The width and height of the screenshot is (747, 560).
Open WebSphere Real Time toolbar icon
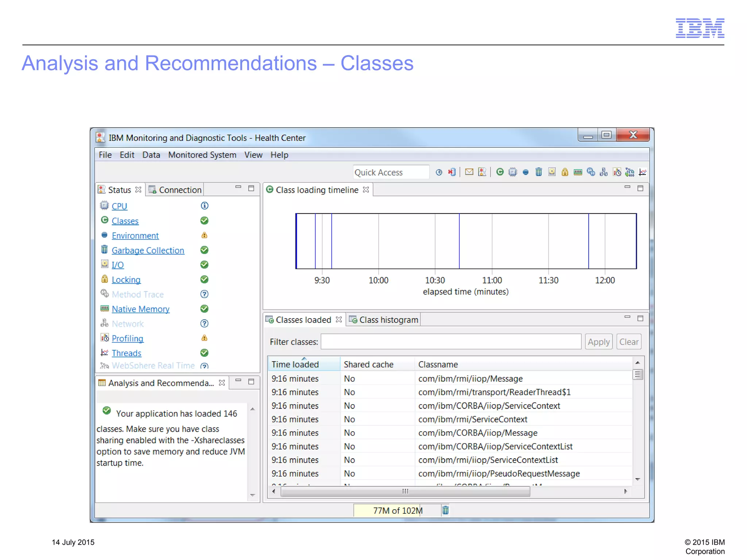630,172
